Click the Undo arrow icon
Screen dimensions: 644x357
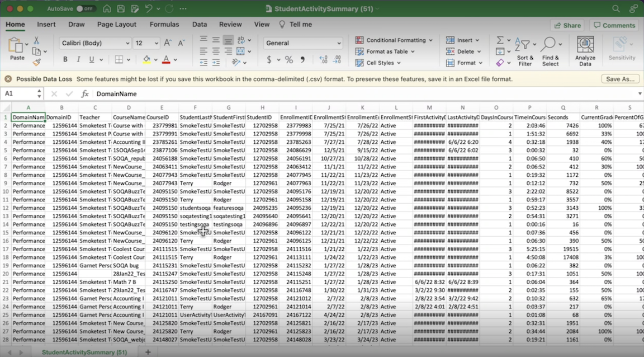tap(149, 8)
